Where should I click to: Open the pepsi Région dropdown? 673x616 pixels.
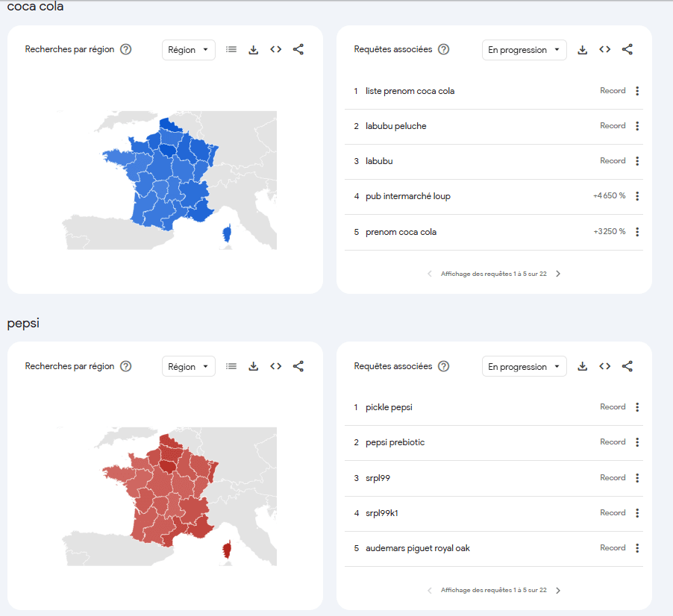pyautogui.click(x=189, y=367)
